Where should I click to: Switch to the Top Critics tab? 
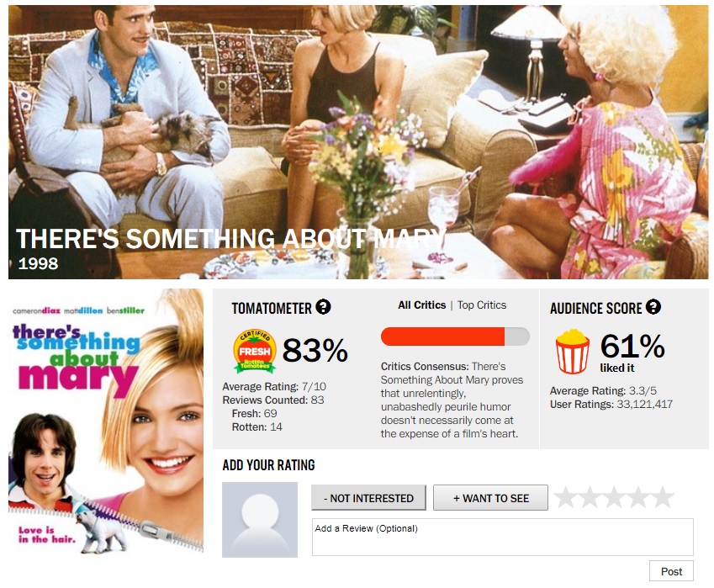pyautogui.click(x=482, y=305)
